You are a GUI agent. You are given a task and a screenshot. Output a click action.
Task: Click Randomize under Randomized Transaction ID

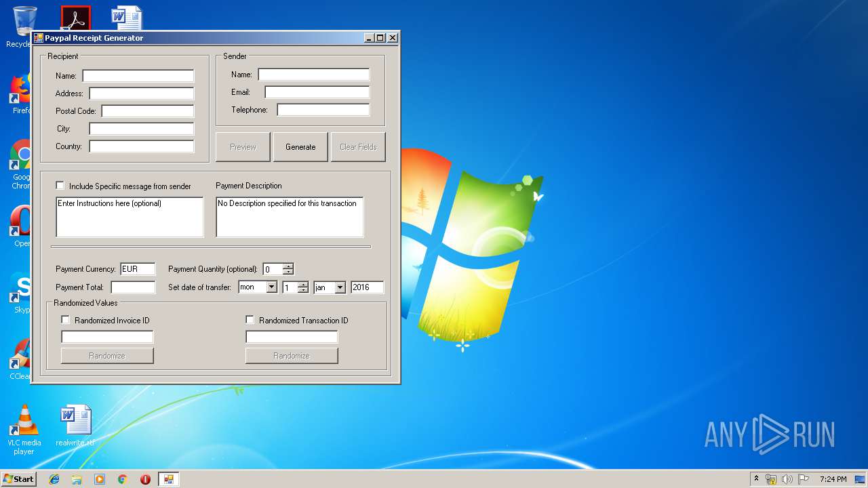(292, 356)
